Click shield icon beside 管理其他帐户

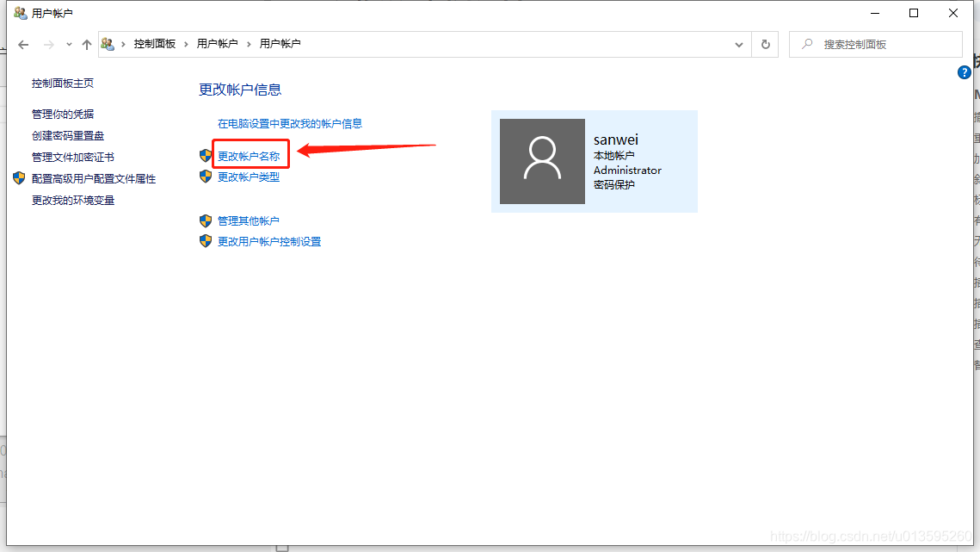pyautogui.click(x=206, y=221)
